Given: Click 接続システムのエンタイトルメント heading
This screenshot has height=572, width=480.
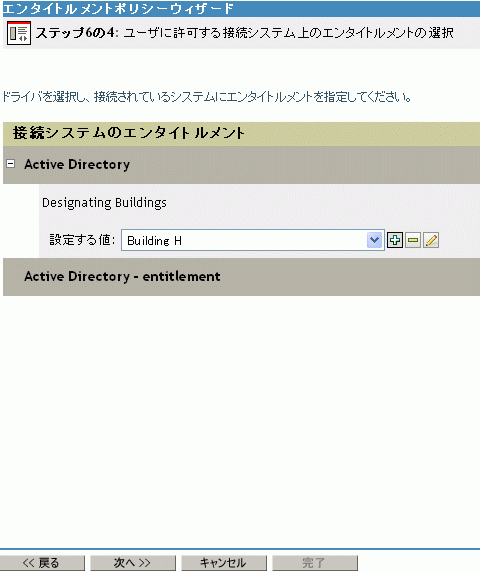Looking at the screenshot, I should pyautogui.click(x=129, y=133).
